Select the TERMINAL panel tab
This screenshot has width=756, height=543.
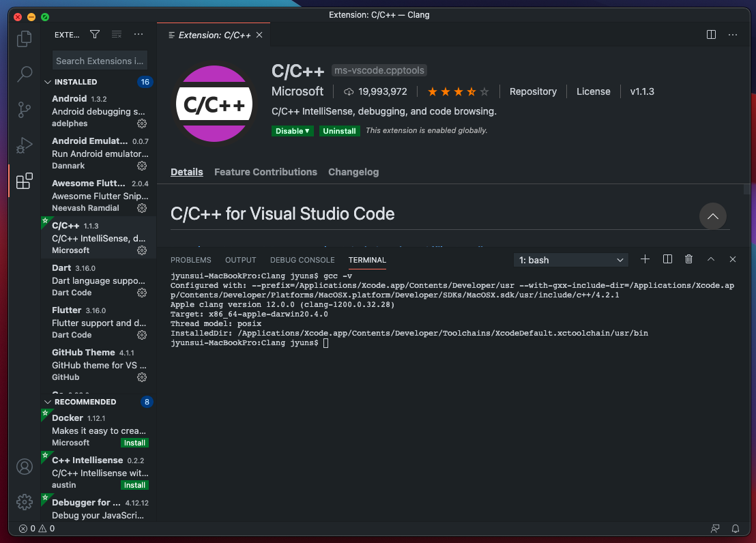[367, 260]
